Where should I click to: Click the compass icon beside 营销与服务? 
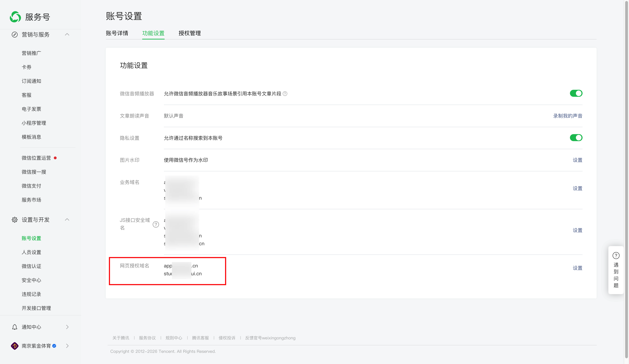[x=15, y=34]
